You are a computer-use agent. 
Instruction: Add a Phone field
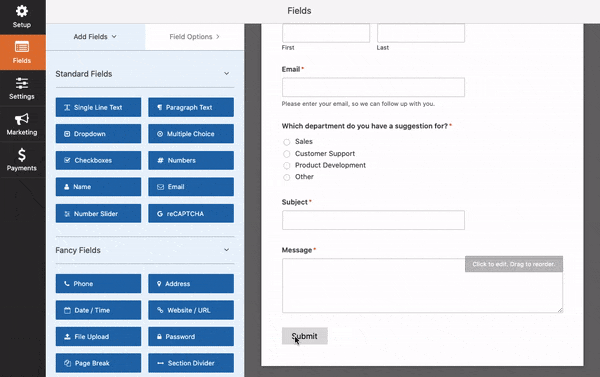click(x=98, y=284)
